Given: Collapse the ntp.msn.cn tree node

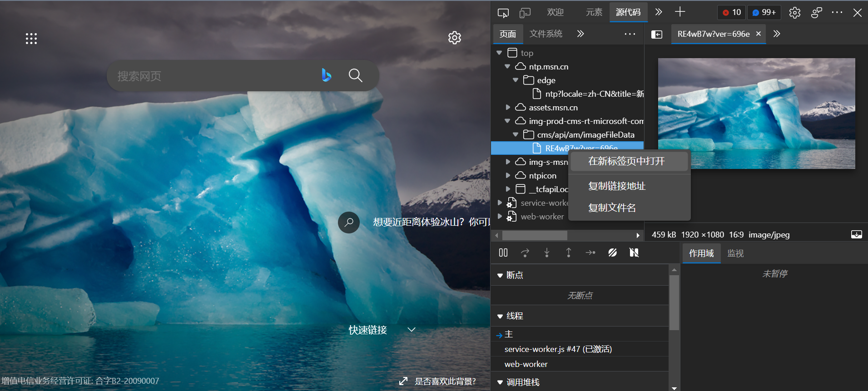Looking at the screenshot, I should tap(507, 67).
